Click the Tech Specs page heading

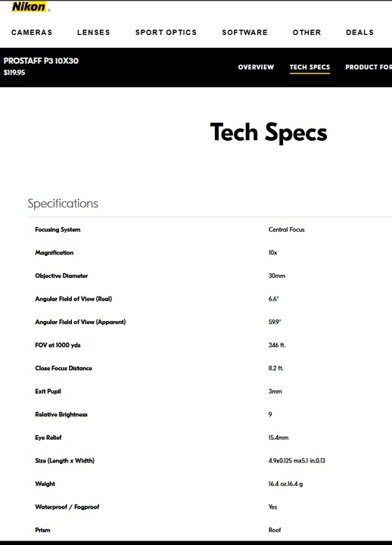pyautogui.click(x=269, y=132)
